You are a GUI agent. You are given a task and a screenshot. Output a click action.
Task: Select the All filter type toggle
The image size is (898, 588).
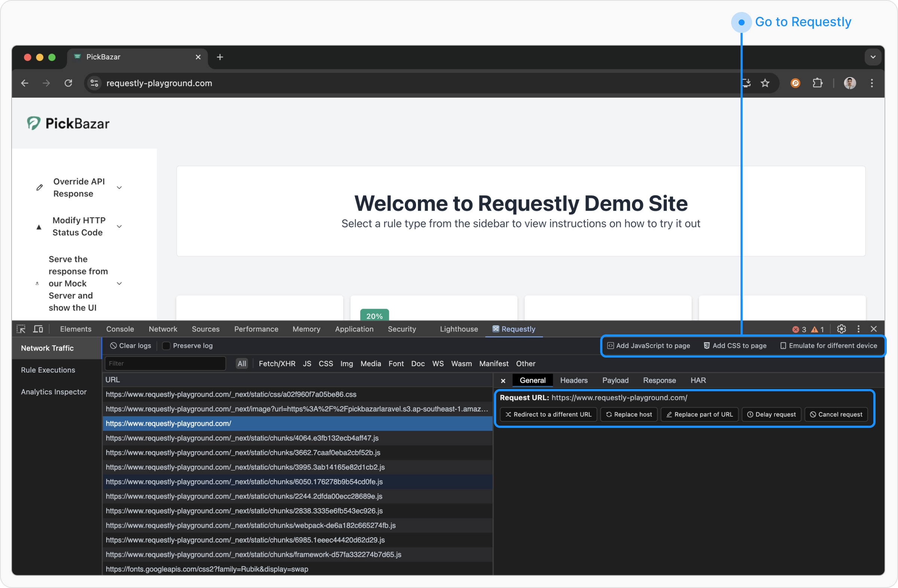coord(241,364)
